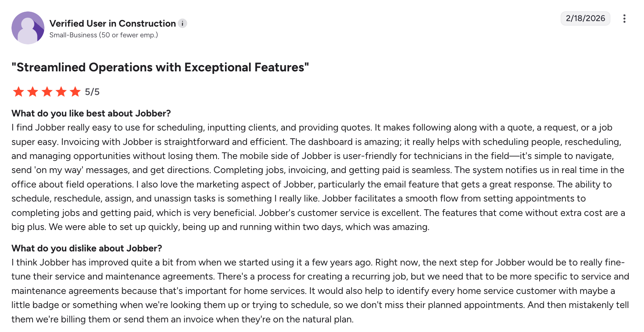
Task: Click the middle star of the rating
Action: (x=46, y=92)
